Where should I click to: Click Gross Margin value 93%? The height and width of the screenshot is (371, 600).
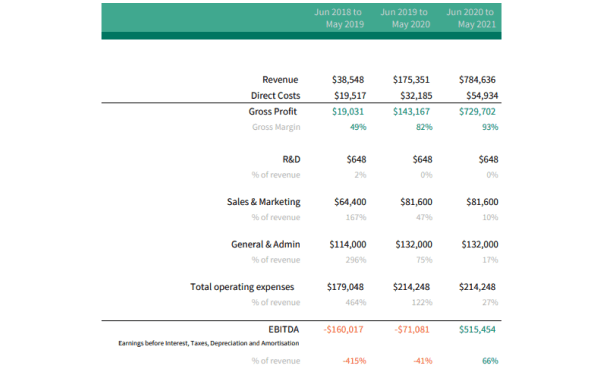[490, 127]
